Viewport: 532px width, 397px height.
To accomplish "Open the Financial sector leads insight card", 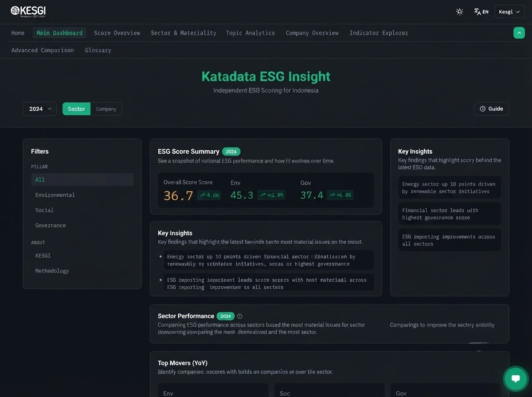I will [450, 214].
